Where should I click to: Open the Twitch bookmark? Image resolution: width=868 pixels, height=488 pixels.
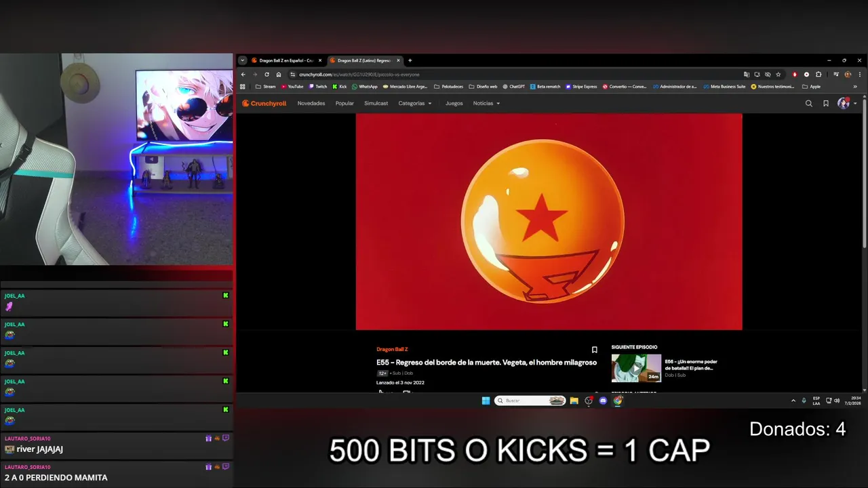(318, 87)
